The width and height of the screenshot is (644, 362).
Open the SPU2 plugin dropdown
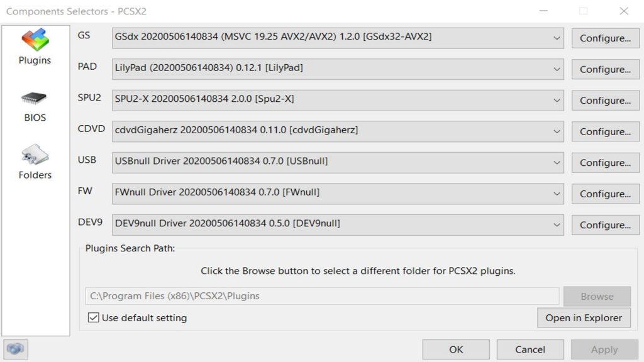(x=556, y=100)
